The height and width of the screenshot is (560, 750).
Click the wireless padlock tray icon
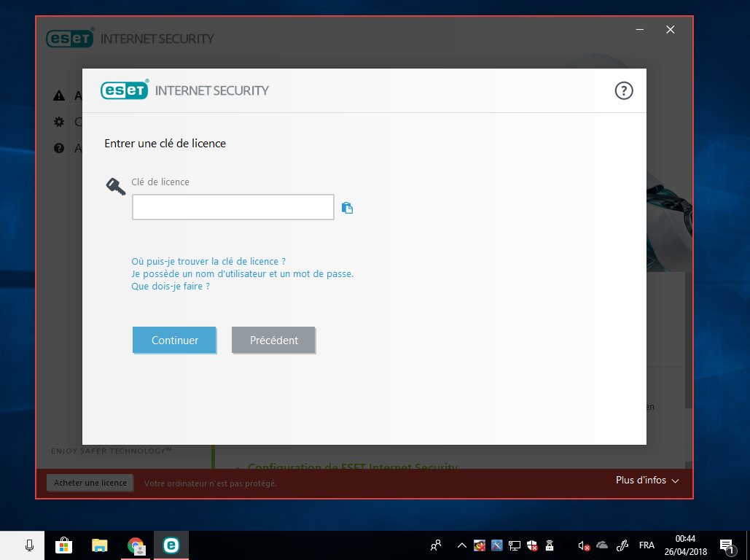click(x=550, y=545)
